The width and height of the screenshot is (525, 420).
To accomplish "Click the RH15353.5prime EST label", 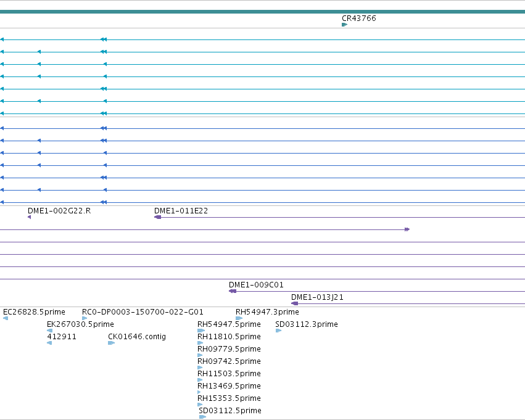I will 229,398.
